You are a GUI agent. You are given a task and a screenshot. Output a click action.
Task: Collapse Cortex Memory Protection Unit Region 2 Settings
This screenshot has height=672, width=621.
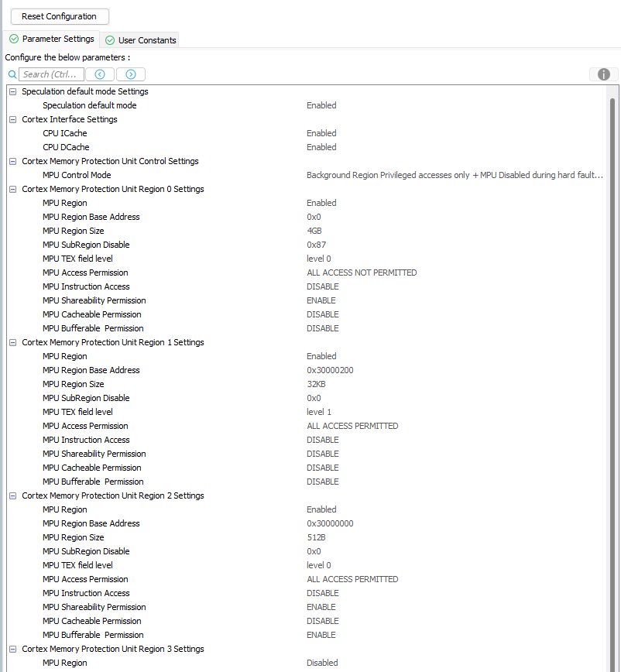pyautogui.click(x=12, y=495)
